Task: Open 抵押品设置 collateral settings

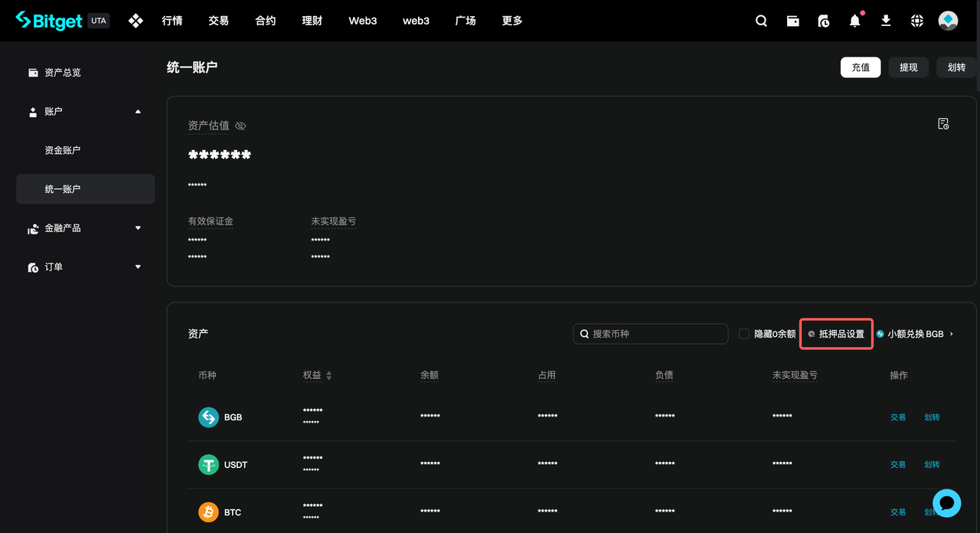Action: point(837,334)
